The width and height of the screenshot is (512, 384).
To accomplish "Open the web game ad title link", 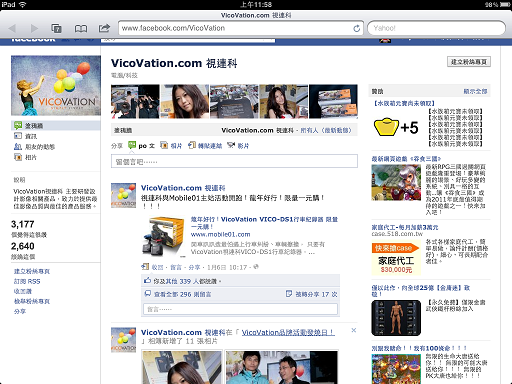I will pyautogui.click(x=406, y=159).
